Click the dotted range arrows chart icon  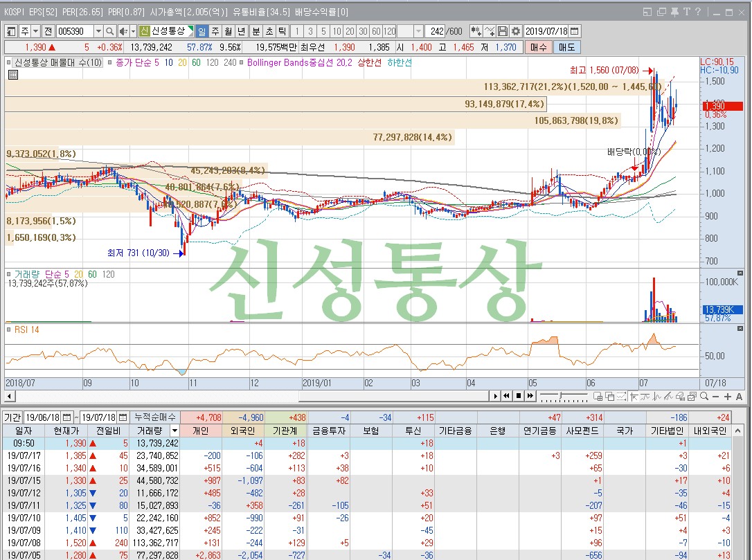coord(622,397)
